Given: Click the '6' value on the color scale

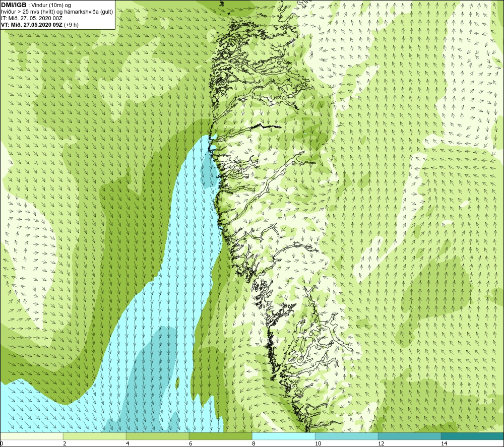Looking at the screenshot, I should [191, 443].
